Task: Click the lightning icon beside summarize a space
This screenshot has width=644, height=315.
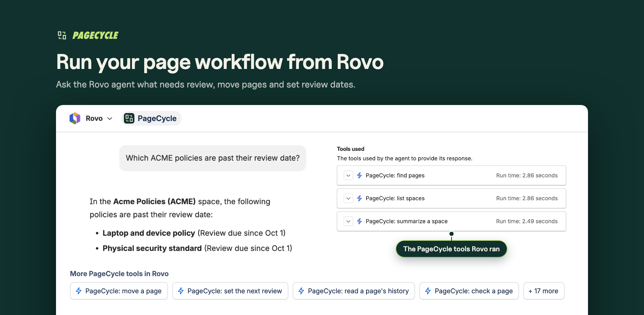Action: pyautogui.click(x=359, y=221)
